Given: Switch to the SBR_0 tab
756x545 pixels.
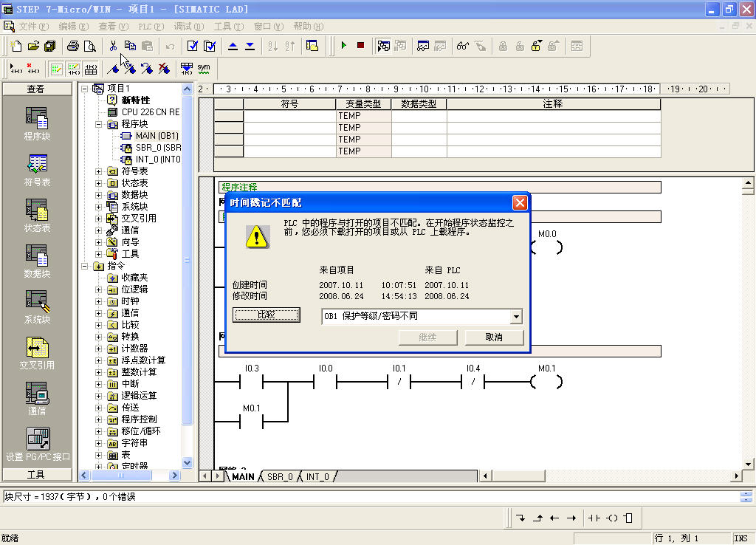Looking at the screenshot, I should point(280,477).
